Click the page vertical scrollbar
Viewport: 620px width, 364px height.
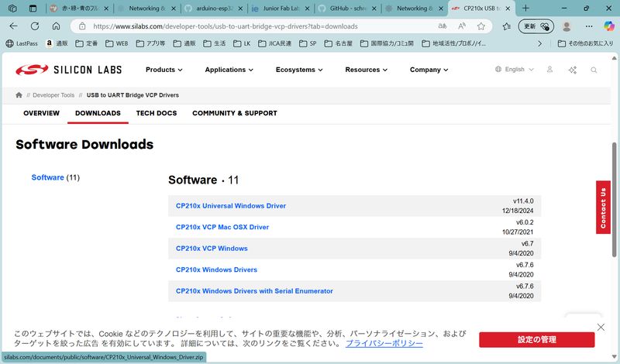tap(614, 200)
